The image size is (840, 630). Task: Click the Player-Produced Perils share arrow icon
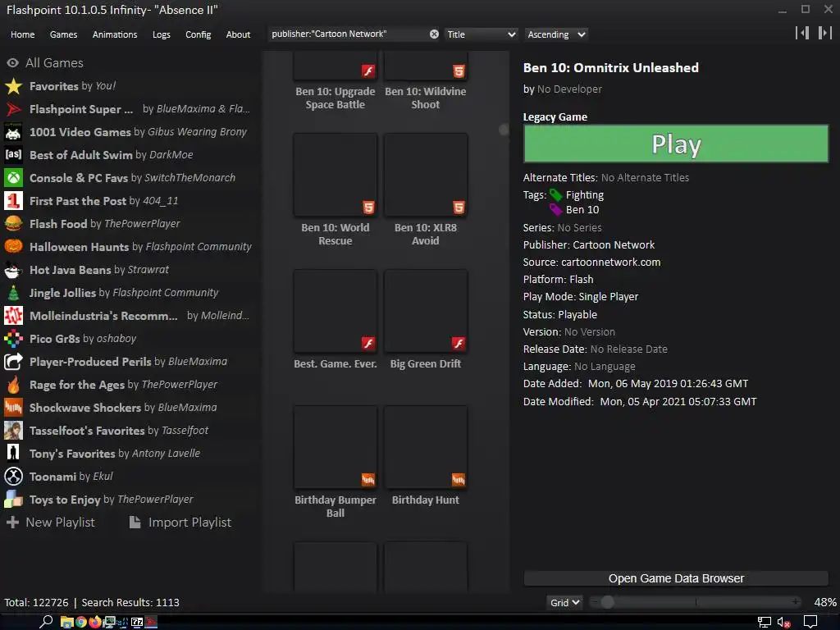13,362
